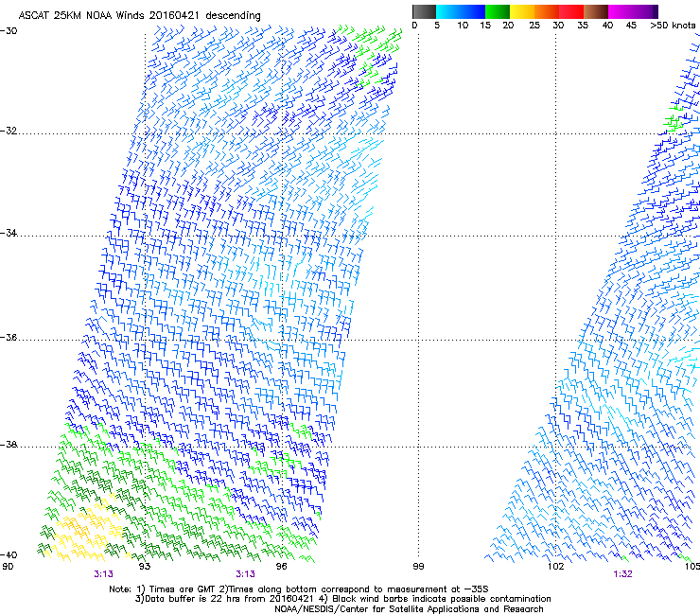
Task: Click the yellow 20-25 knots color segment
Action: click(522, 11)
